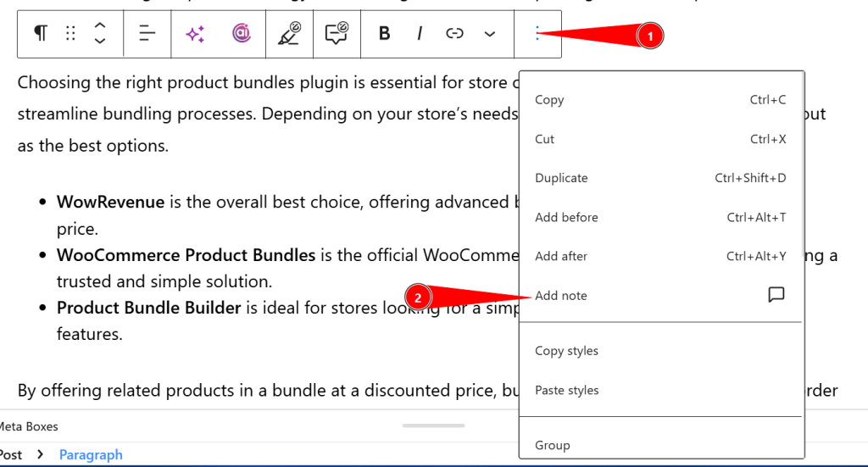Click the Meta Boxes resize handle bar
Viewport: 868px width, 467px height.
(x=433, y=425)
